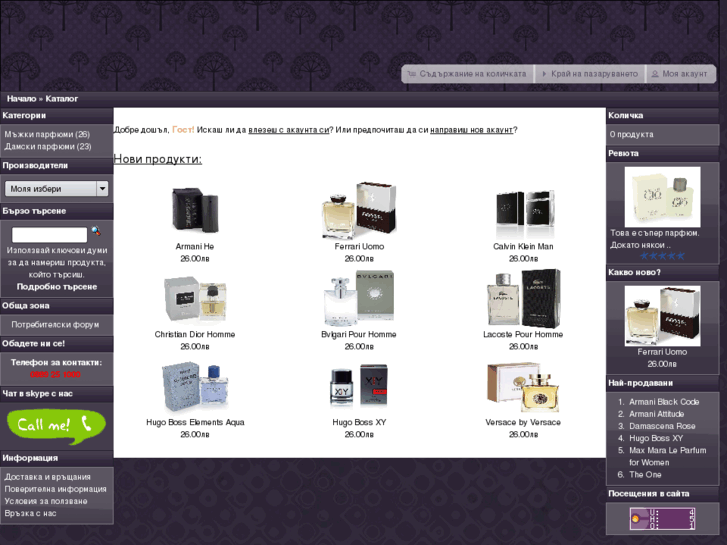
Task: Click the green Call me Skype button
Action: [x=57, y=426]
